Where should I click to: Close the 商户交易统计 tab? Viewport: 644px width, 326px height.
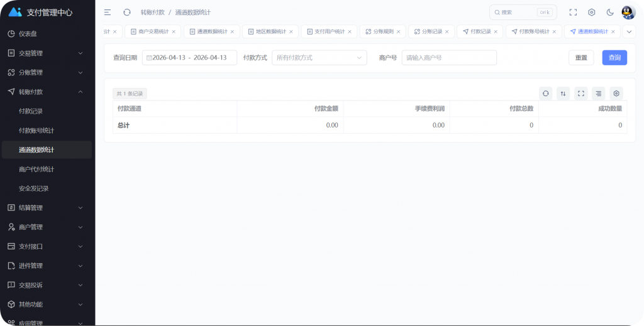click(x=174, y=31)
